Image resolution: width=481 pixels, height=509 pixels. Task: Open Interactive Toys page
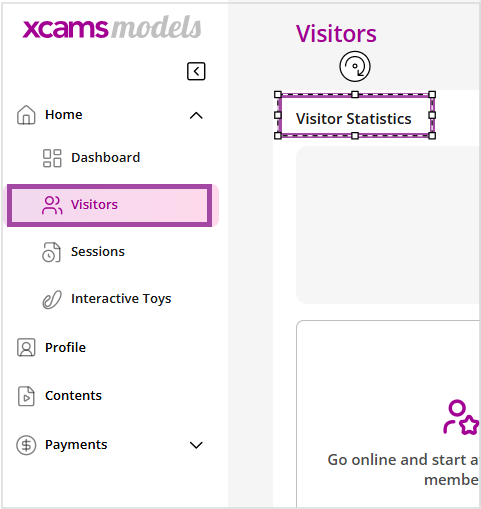(x=121, y=299)
